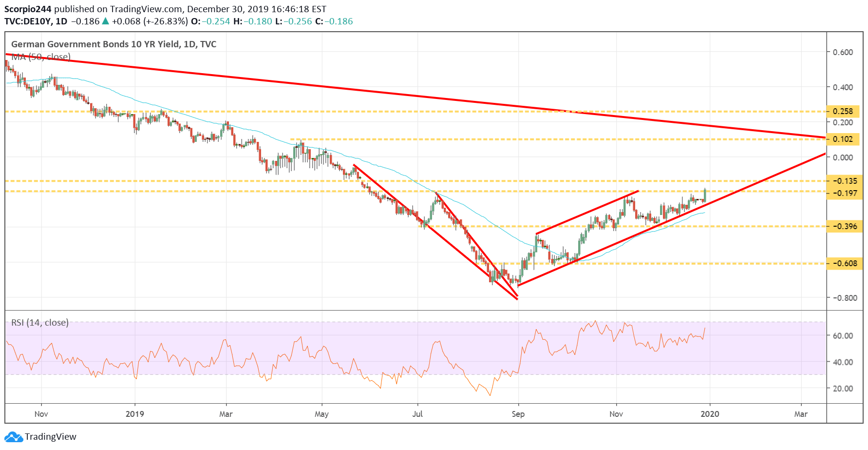
Task: Click the 0.600 axis value
Action: (x=843, y=52)
